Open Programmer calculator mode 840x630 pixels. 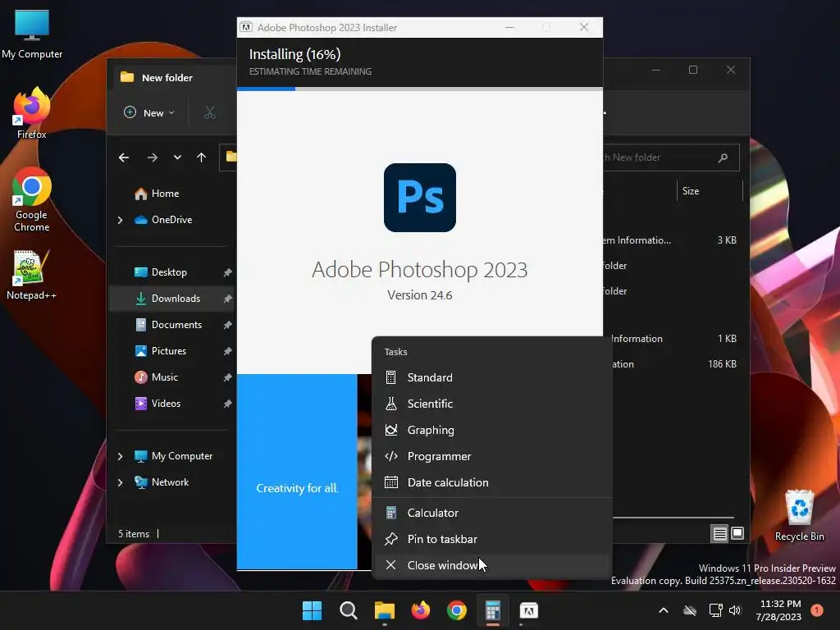coord(491,456)
